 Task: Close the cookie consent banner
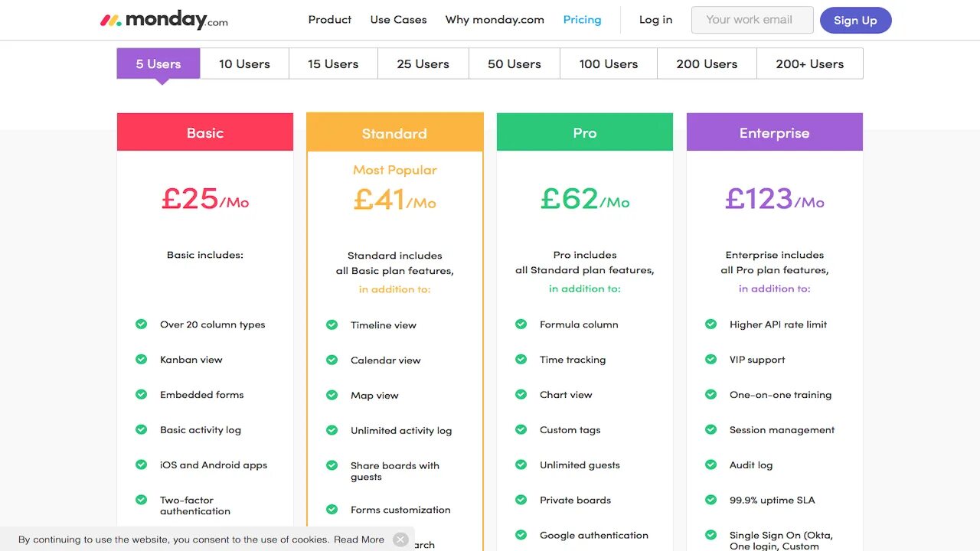coord(400,540)
